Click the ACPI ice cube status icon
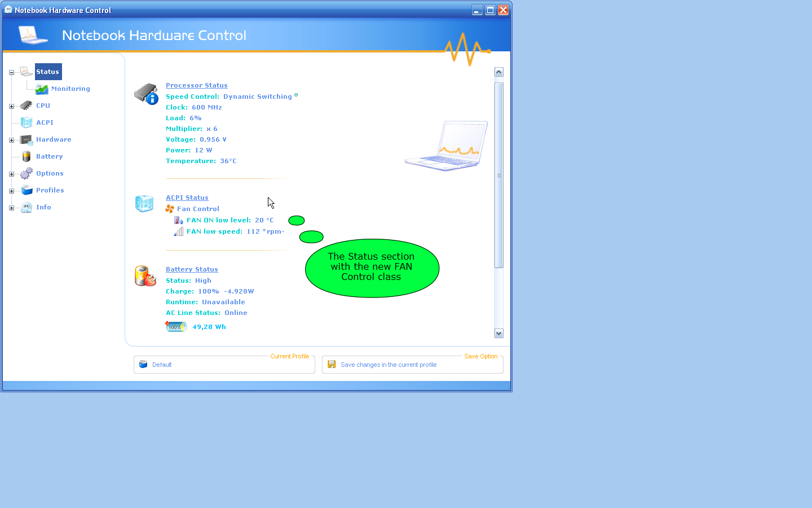Viewport: 812px width, 508px height. [144, 203]
